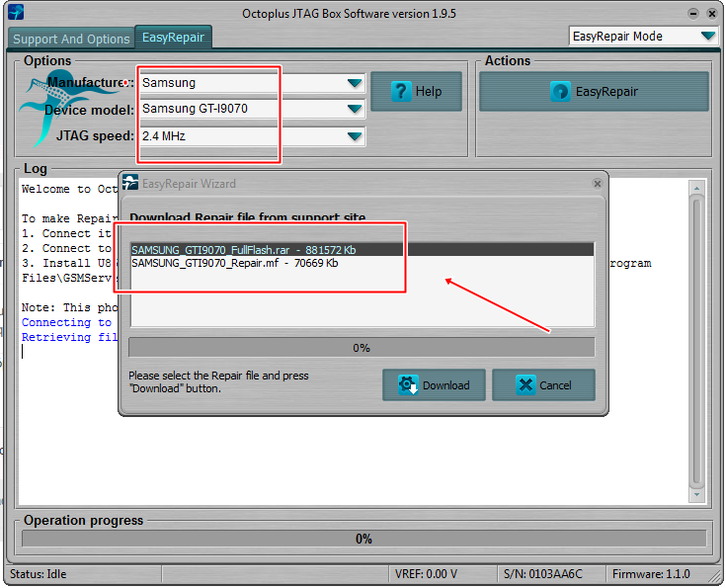Minimize the Octoplus JTAG window
This screenshot has width=726, height=588.
[693, 14]
